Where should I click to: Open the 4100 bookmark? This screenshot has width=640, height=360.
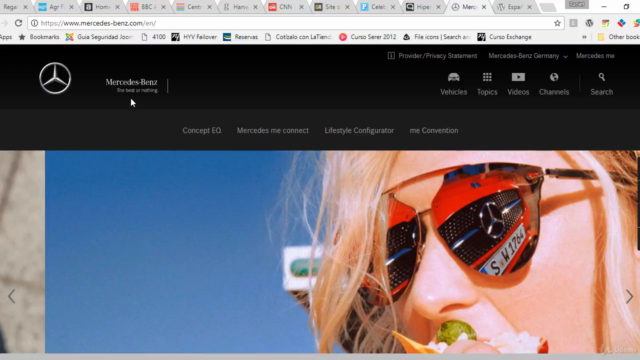click(153, 37)
